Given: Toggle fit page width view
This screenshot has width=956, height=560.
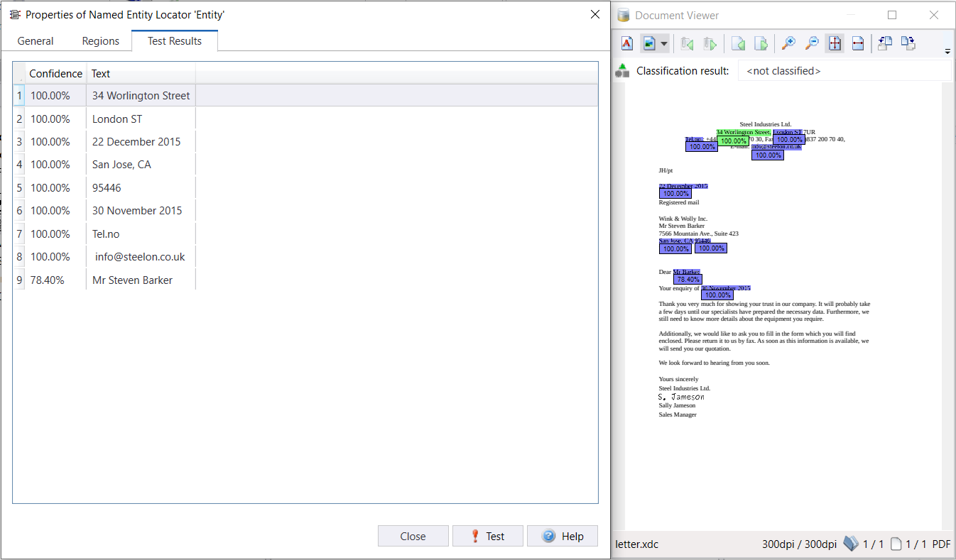Looking at the screenshot, I should pyautogui.click(x=857, y=44).
